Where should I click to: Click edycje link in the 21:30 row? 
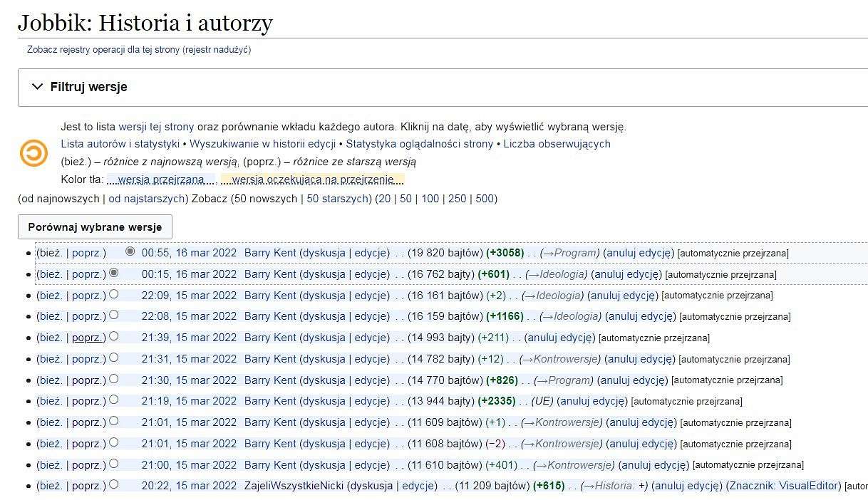tap(371, 380)
